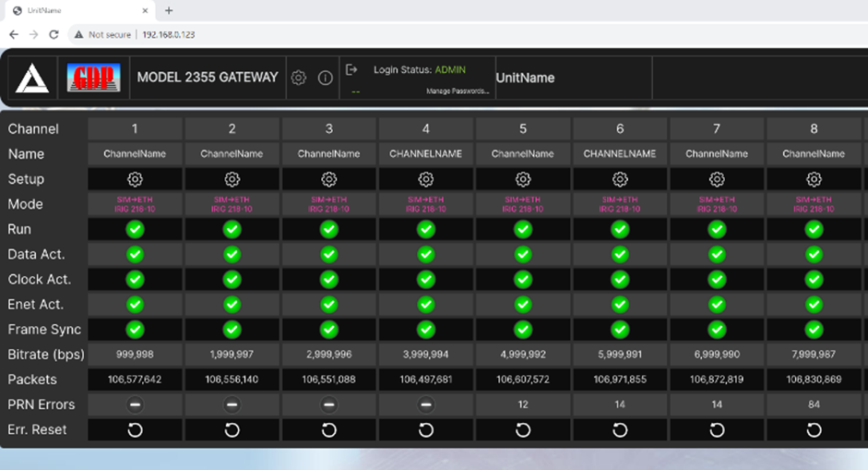Viewport: 868px width, 470px height.
Task: Click PRN Errors value 12
Action: [523, 404]
